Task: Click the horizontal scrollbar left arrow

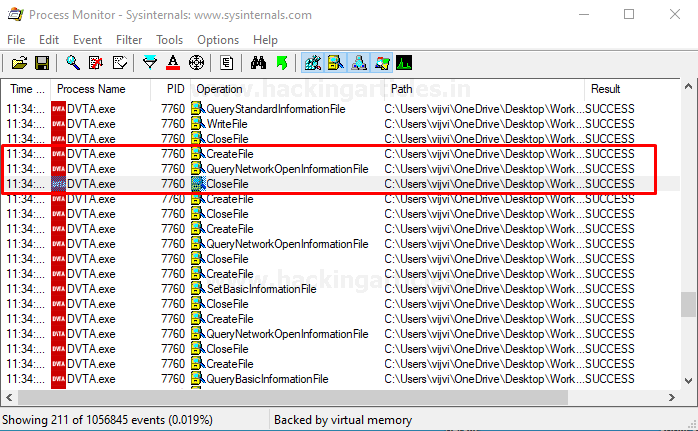Action: 9,398
